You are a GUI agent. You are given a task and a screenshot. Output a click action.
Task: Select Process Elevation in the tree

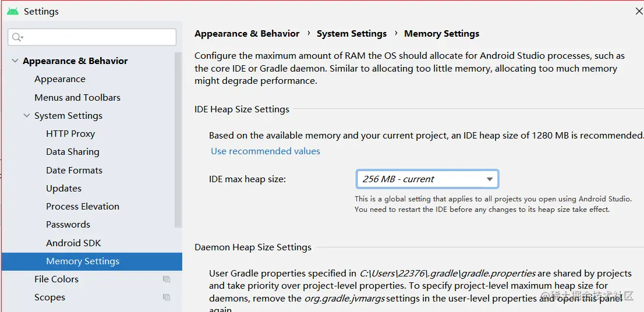(83, 207)
